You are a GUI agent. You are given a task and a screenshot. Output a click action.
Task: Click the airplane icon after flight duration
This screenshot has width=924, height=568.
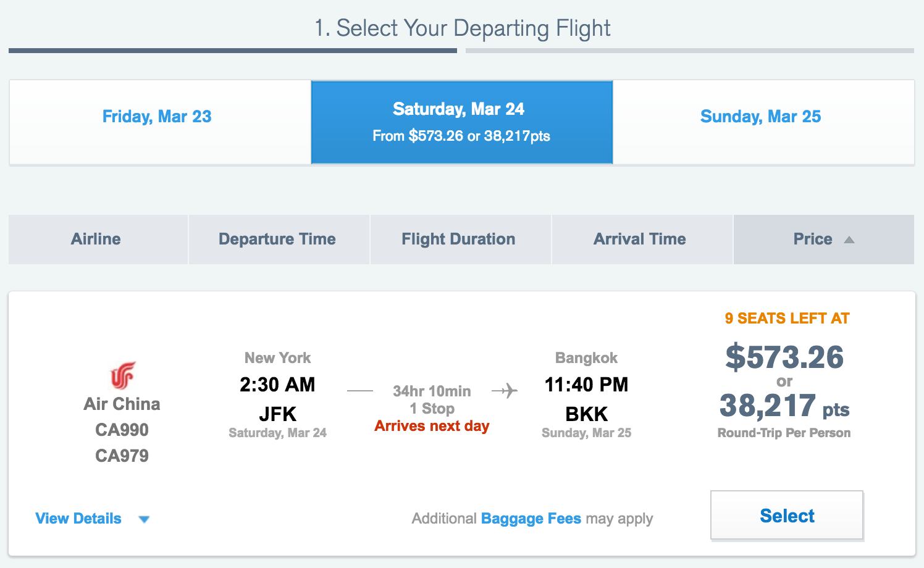pos(505,391)
